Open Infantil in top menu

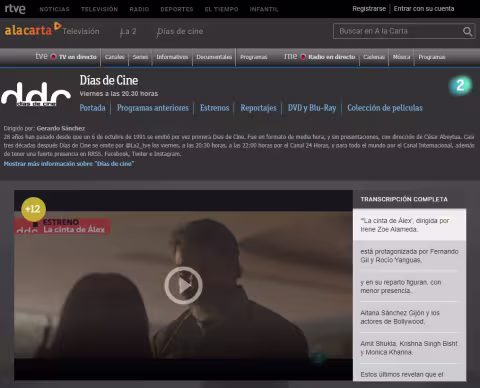tap(264, 9)
